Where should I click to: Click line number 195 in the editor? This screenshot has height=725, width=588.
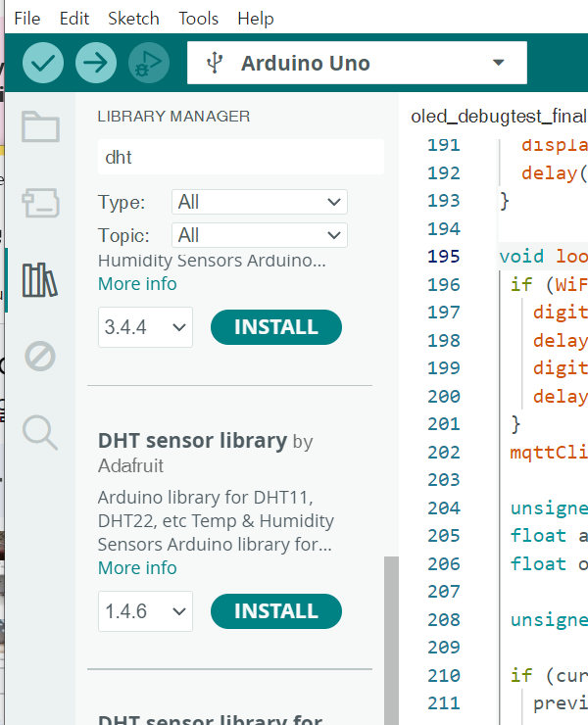click(443, 257)
